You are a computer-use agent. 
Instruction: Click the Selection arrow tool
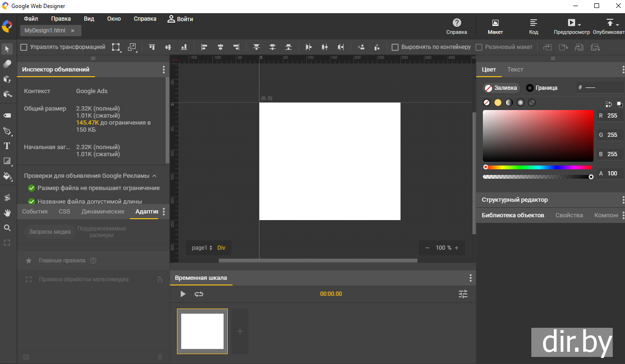click(x=7, y=48)
